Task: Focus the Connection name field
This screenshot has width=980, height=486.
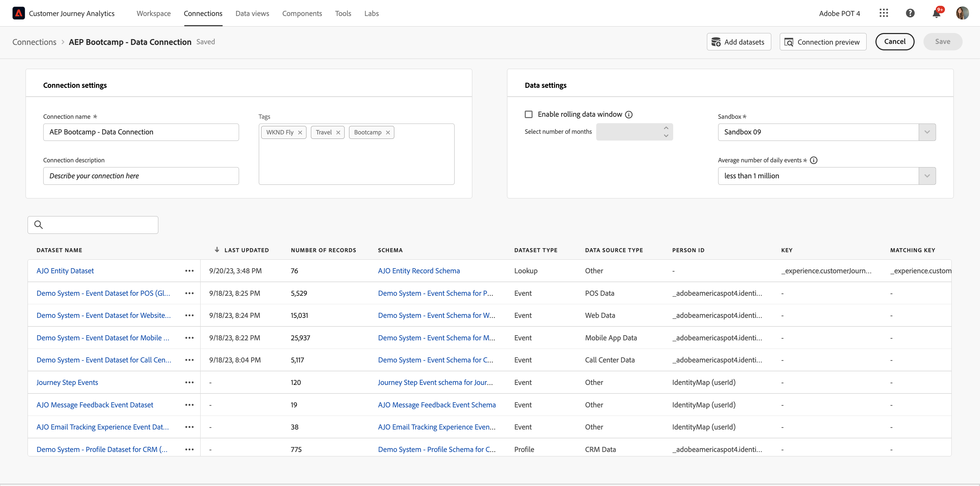Action: (141, 132)
